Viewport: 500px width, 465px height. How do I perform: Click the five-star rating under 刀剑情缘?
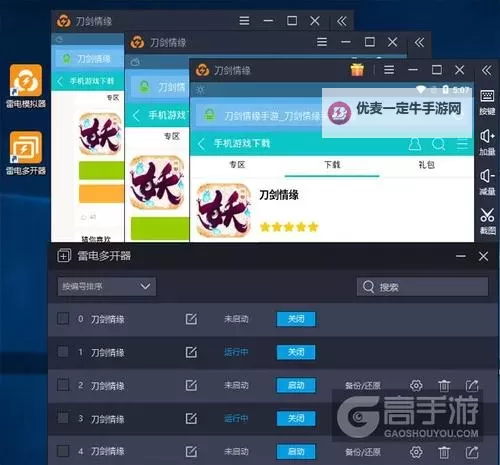pyautogui.click(x=289, y=227)
